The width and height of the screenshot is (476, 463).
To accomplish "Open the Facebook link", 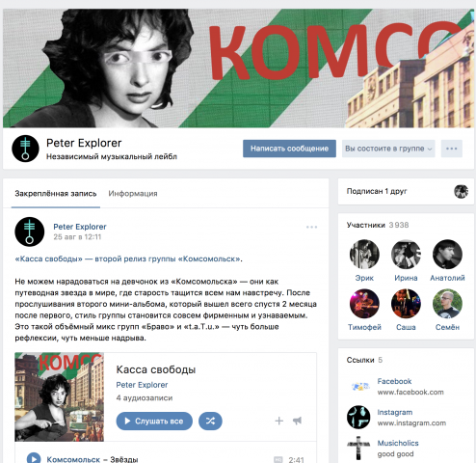I will 394,381.
